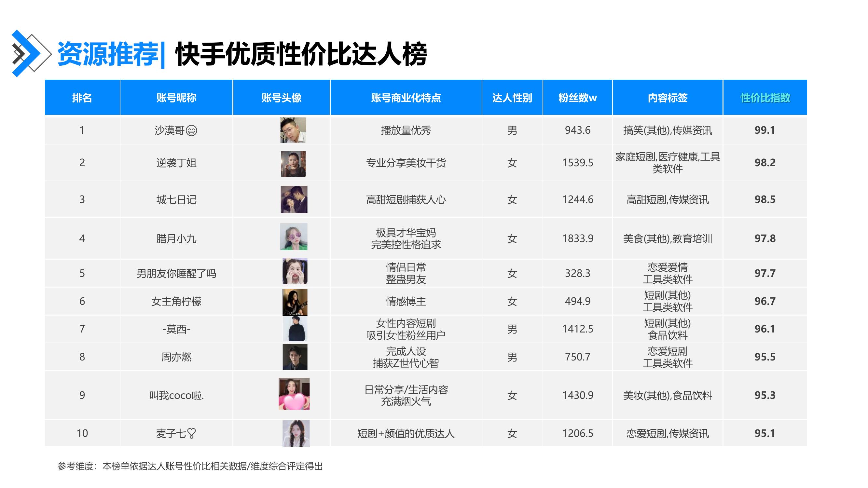Select the nickname 逆袭丁姐

176,163
